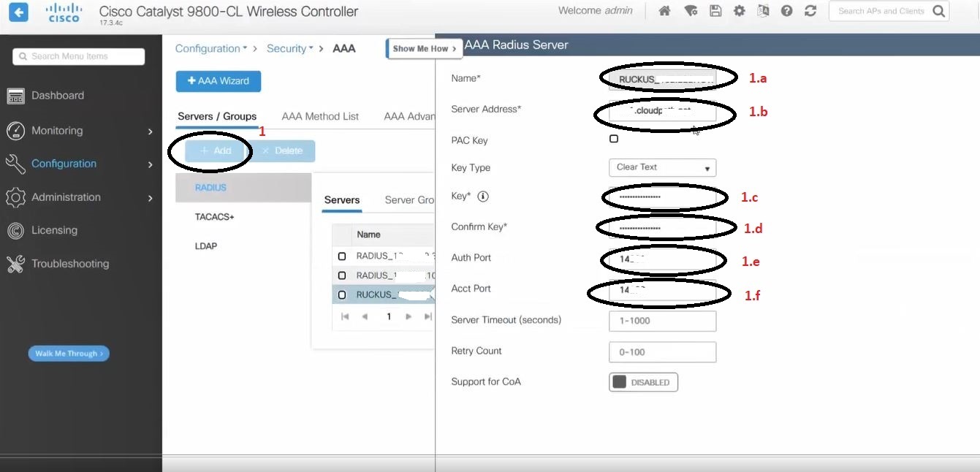Switch to AAA Advanced tab
Viewport: 980px width, 472px height.
tap(409, 116)
